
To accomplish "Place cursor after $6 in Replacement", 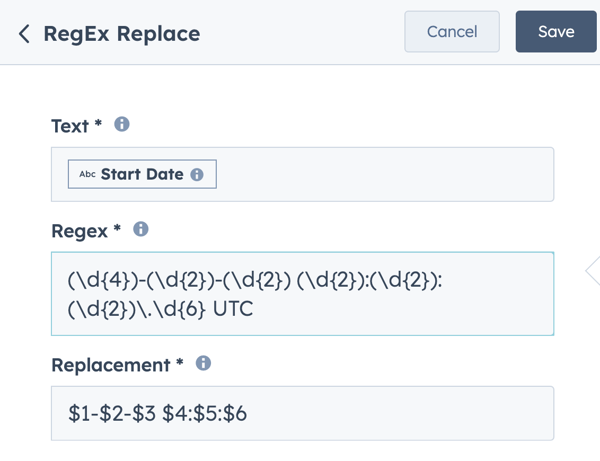I will (x=248, y=414).
